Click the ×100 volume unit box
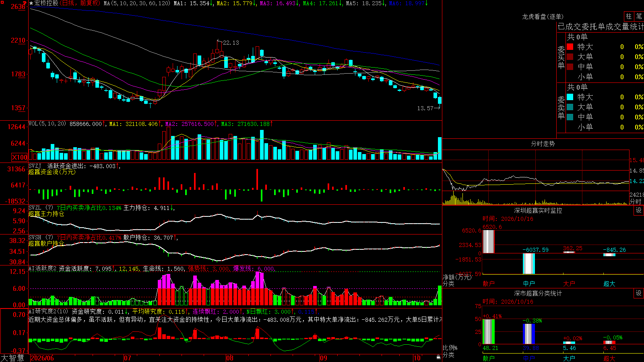 (x=20, y=157)
